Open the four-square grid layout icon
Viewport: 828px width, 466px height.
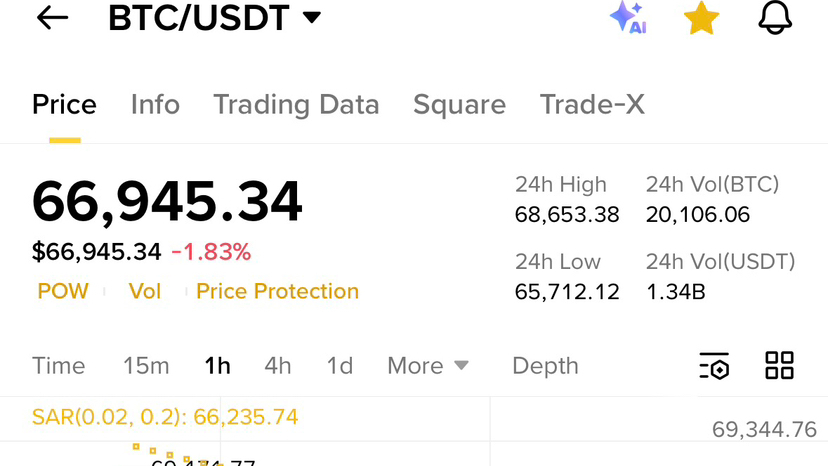[x=779, y=365]
